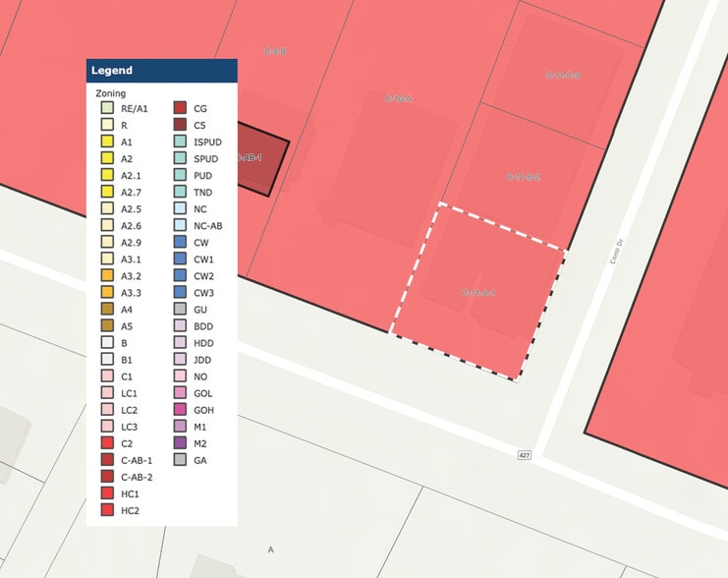Screen dimensions: 728x578
Task: Click the Zoning heading in legend
Action: pos(110,93)
